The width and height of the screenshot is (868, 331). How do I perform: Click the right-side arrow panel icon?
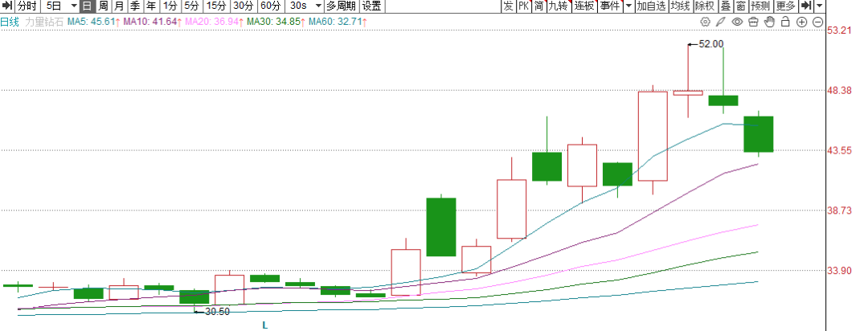click(806, 6)
